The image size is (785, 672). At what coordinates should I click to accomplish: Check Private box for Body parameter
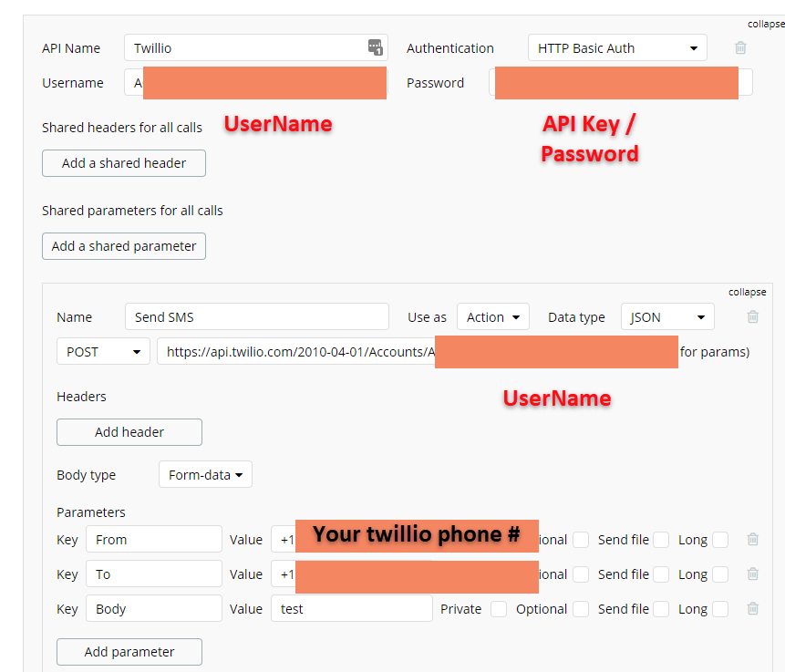pos(499,609)
